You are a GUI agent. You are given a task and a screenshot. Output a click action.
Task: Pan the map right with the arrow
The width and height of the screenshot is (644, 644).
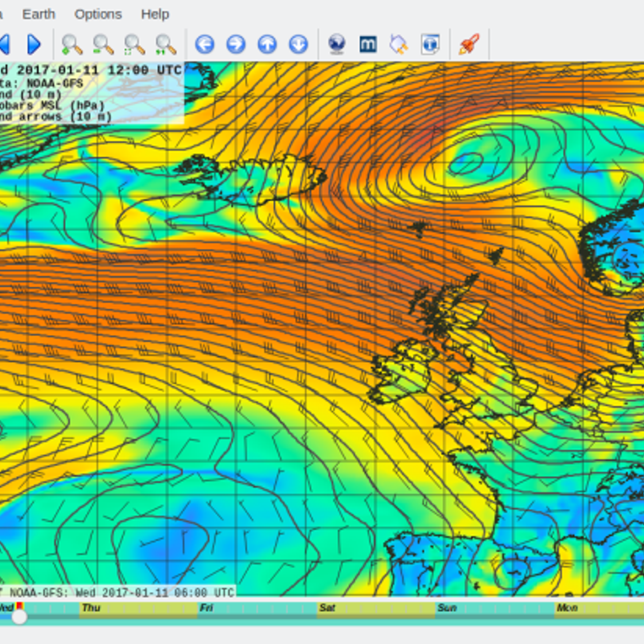[236, 45]
